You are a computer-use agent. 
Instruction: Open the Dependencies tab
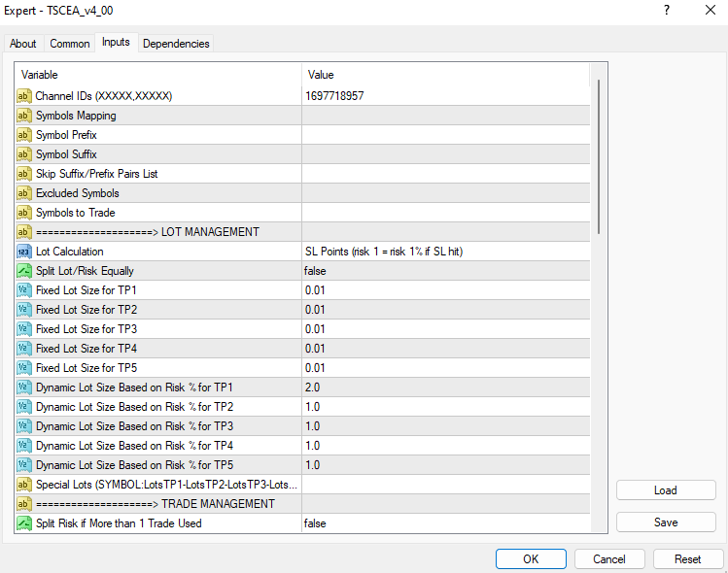click(175, 44)
